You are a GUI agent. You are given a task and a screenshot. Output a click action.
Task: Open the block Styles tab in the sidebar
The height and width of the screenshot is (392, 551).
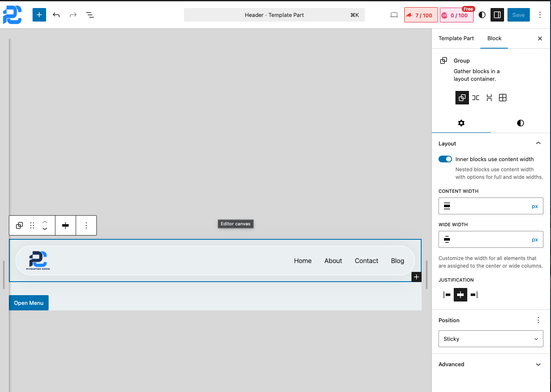pyautogui.click(x=521, y=123)
